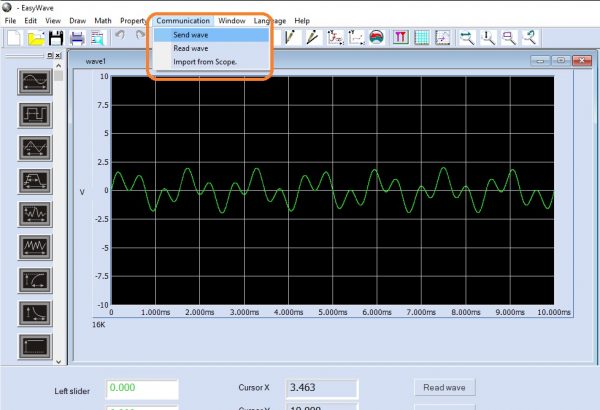Create a new wave document
The height and width of the screenshot is (410, 600).
click(15, 38)
